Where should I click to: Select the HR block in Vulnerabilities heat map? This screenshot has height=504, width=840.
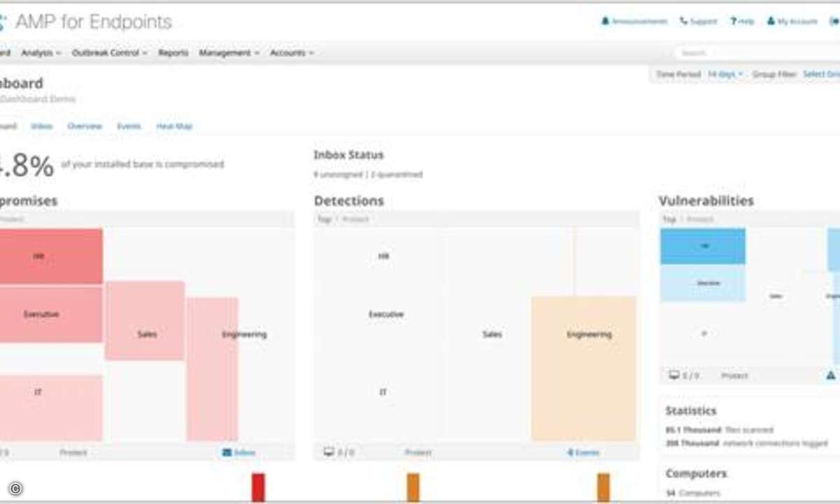703,246
